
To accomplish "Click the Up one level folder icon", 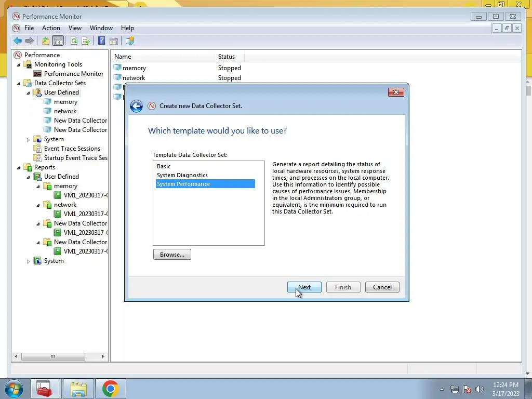I will point(46,41).
